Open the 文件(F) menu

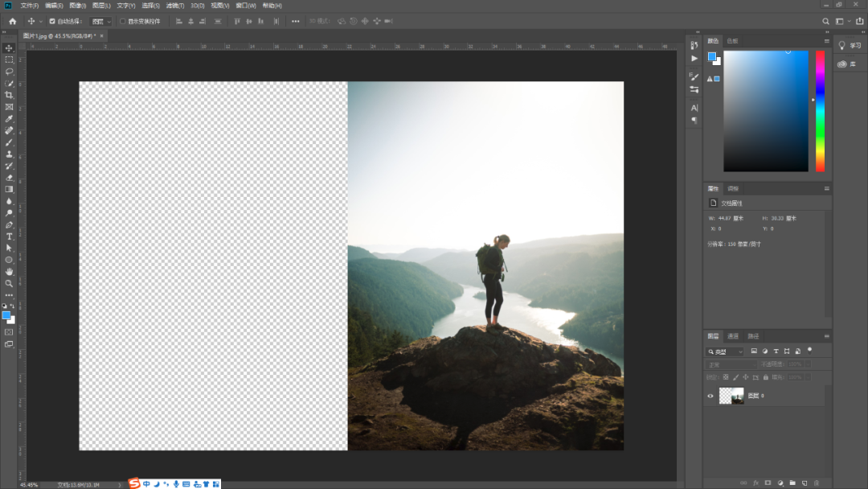(x=30, y=6)
